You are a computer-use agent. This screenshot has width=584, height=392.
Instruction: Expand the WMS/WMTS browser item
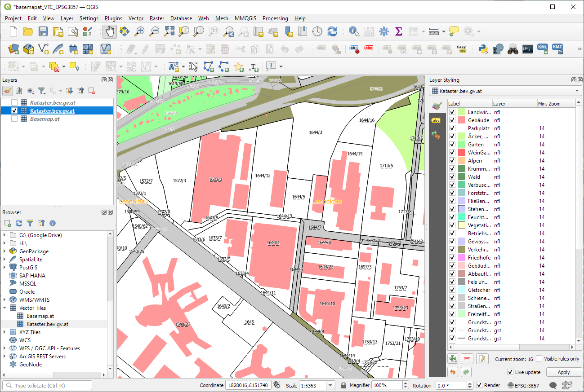coord(5,300)
